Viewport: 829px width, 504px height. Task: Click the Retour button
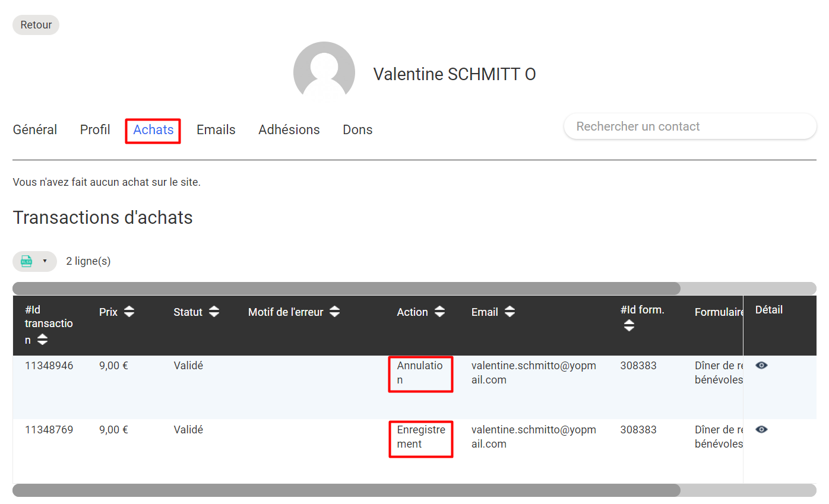point(36,25)
